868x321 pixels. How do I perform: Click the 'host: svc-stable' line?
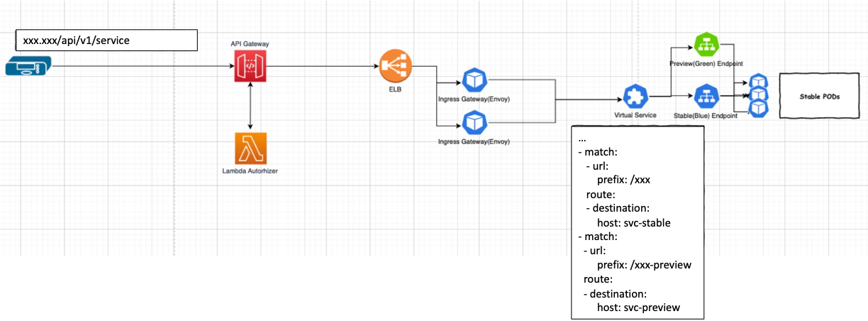(x=634, y=222)
